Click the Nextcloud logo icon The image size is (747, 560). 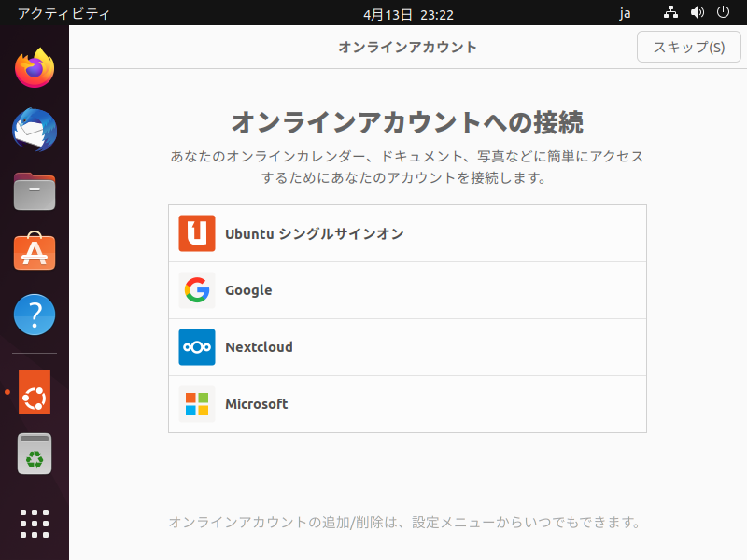point(197,347)
